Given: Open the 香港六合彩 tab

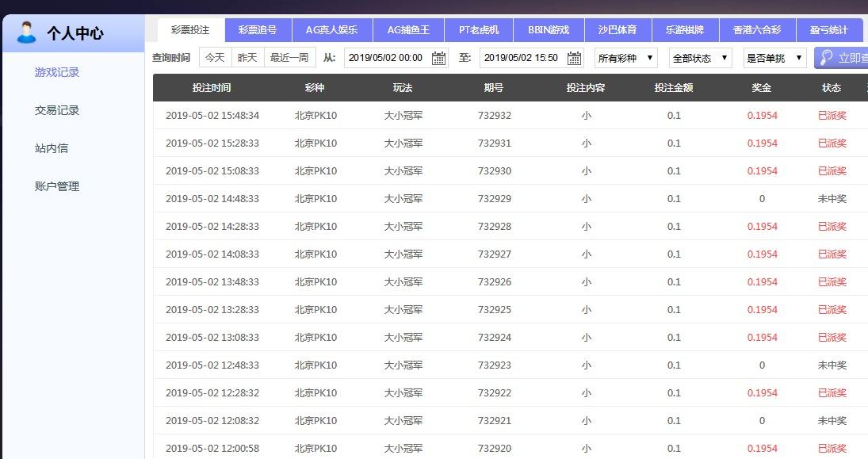Looking at the screenshot, I should point(757,30).
